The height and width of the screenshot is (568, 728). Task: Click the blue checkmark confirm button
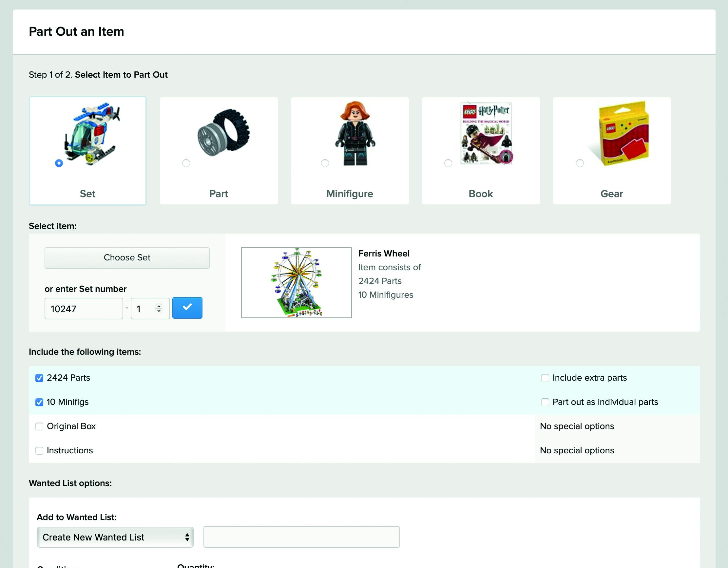click(187, 308)
